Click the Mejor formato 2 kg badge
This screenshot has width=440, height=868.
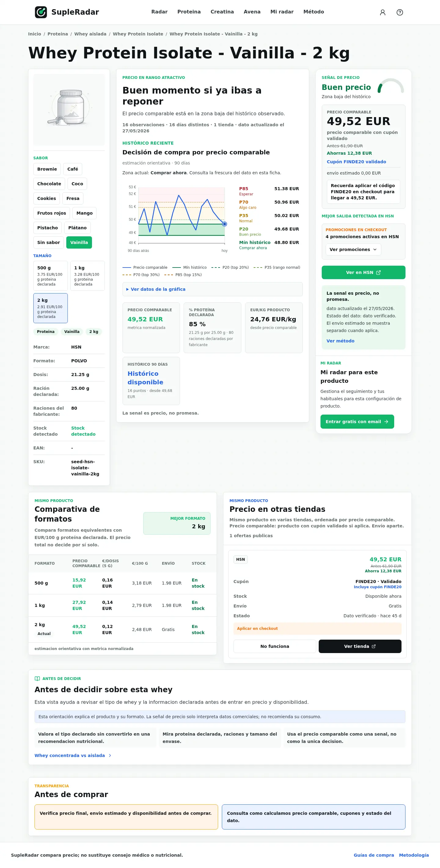point(177,523)
